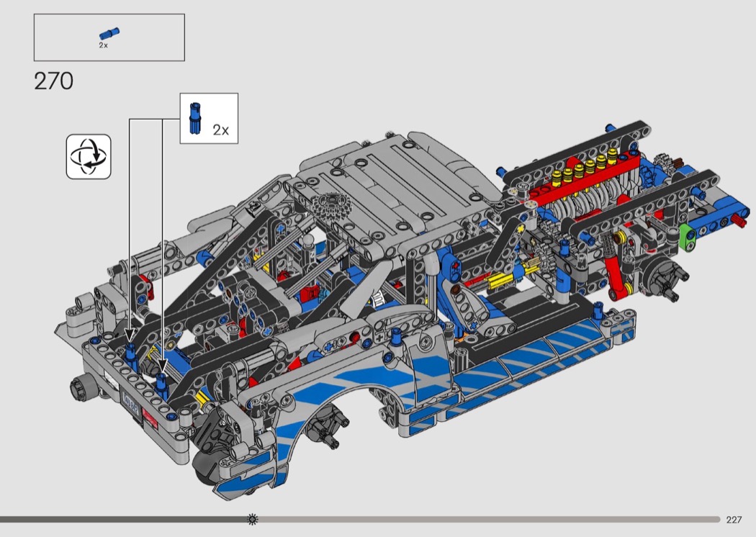Select the green connector piece on the model
756x537 pixels.
(x=687, y=235)
